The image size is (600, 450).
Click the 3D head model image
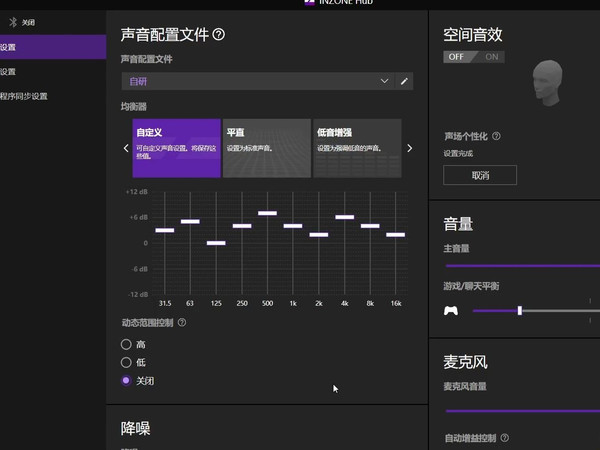(548, 83)
